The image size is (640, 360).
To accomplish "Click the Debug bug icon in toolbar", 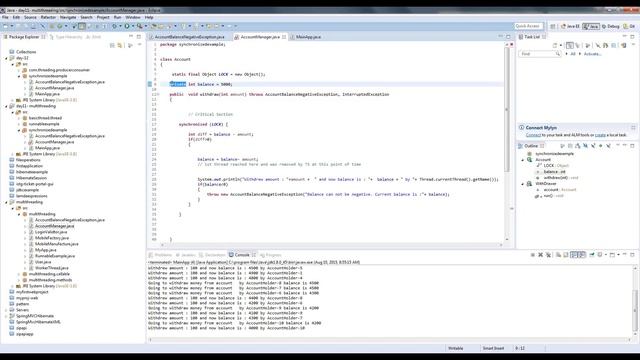I will 115,26.
